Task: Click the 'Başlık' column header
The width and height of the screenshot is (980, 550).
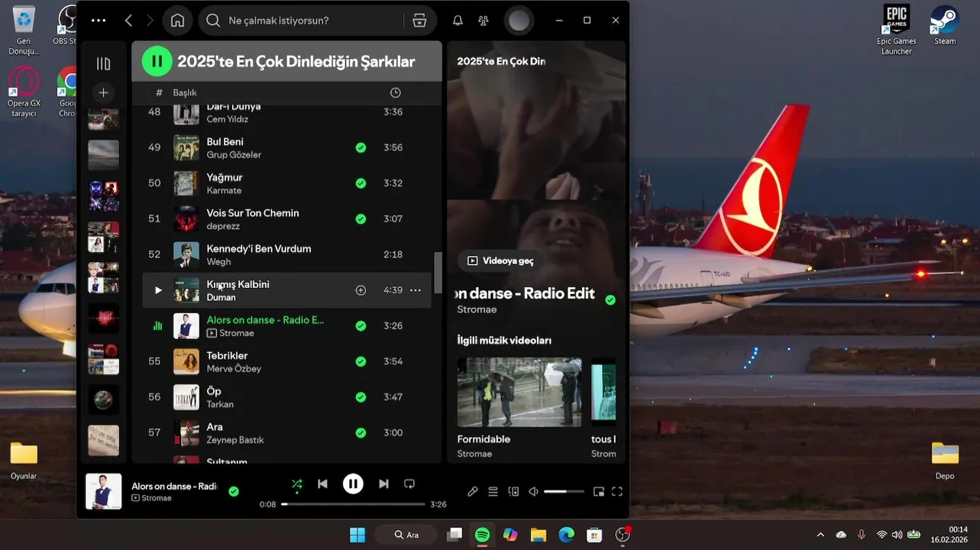Action: tap(185, 92)
